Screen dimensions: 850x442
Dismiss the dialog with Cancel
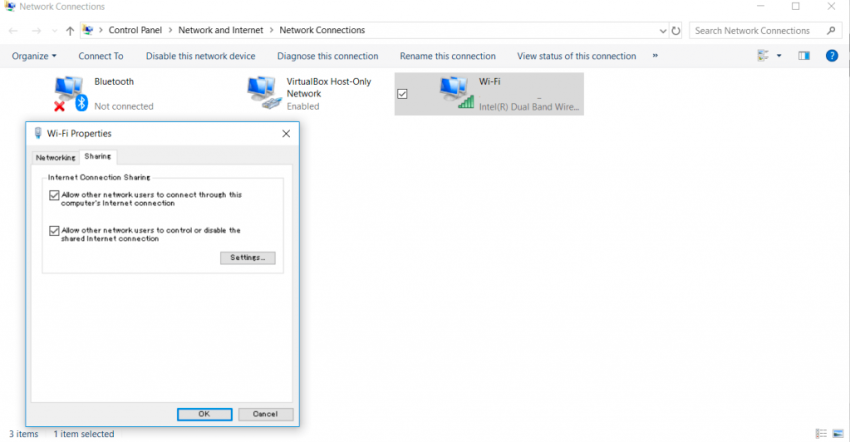point(265,414)
